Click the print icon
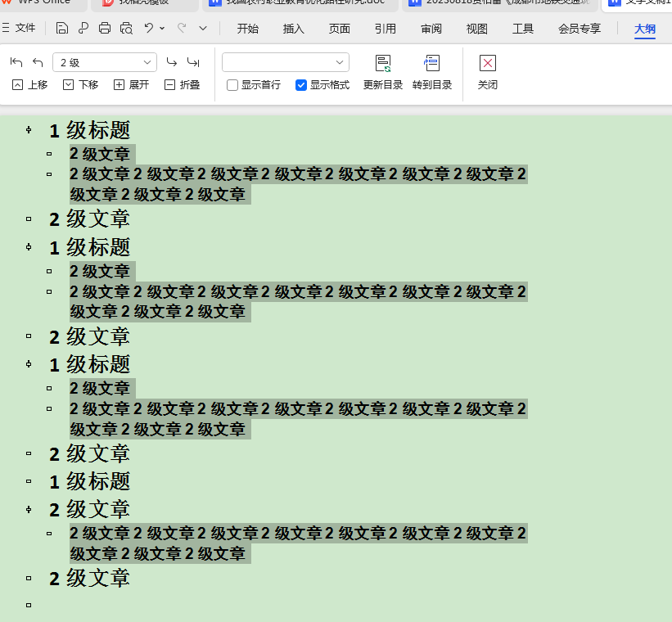Image resolution: width=672 pixels, height=622 pixels. point(105,29)
